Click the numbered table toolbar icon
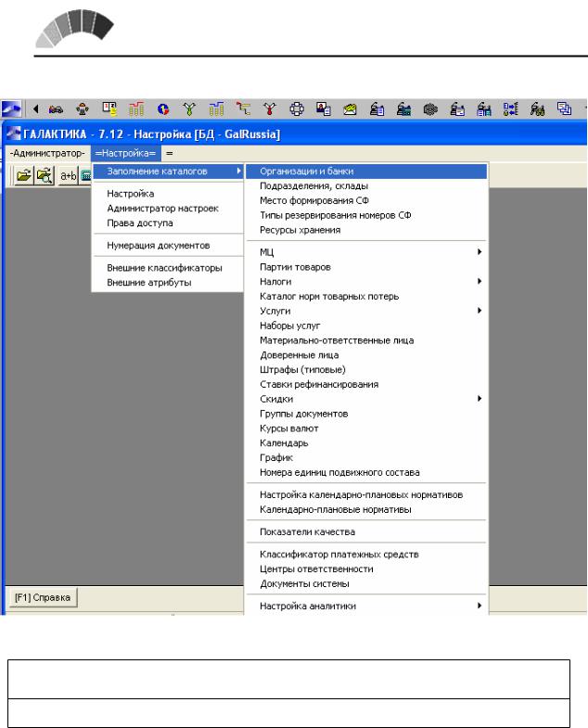The image size is (588, 728). 109,109
